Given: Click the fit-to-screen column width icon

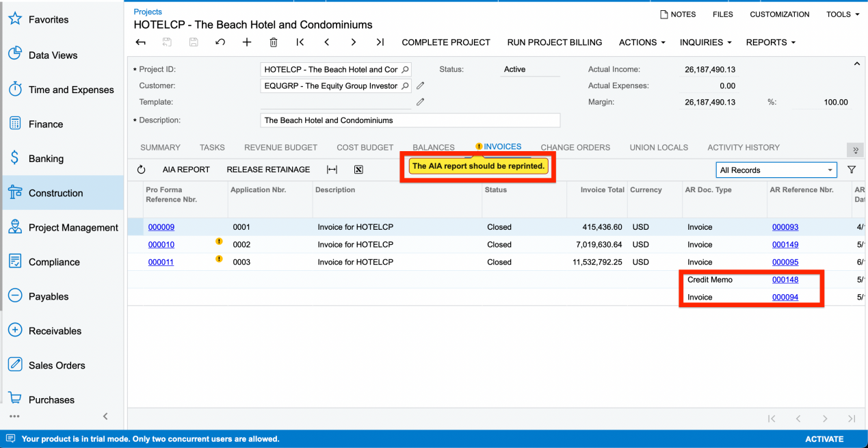Looking at the screenshot, I should tap(332, 170).
